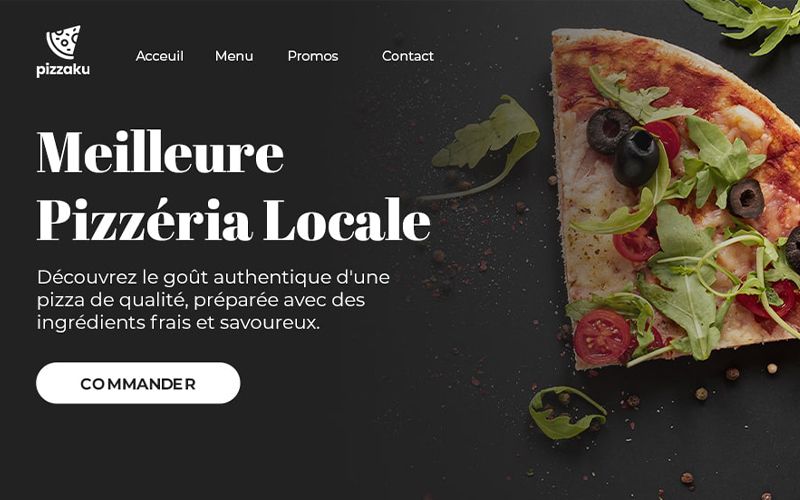This screenshot has height=500, width=800.
Task: Click the Pizzéria Locale headline text
Action: [x=234, y=219]
